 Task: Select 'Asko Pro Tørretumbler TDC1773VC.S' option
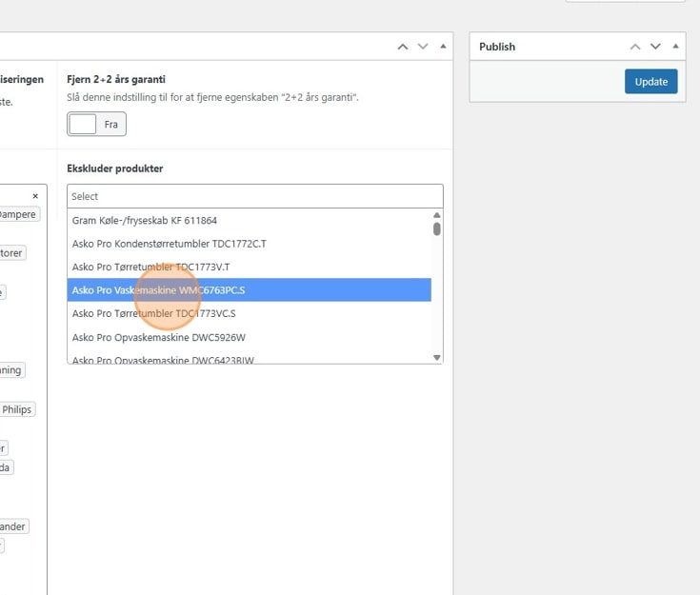(x=250, y=313)
